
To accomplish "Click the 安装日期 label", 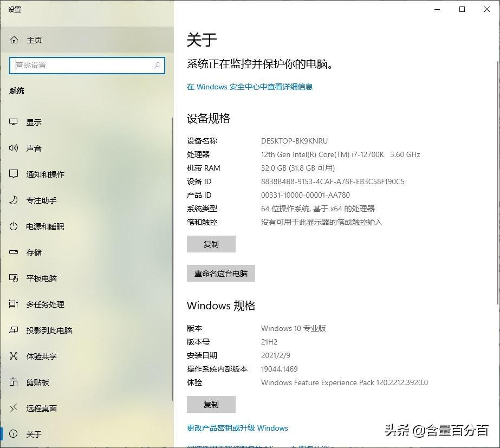I will [x=202, y=355].
